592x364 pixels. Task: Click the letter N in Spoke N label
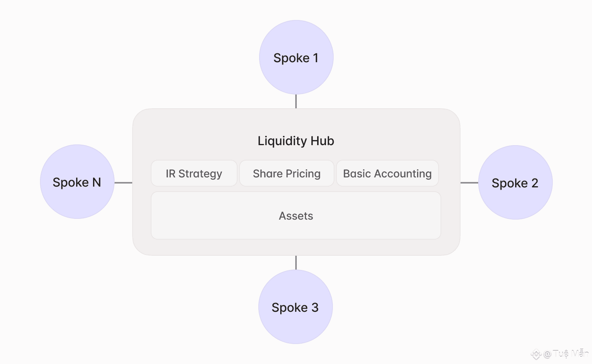[96, 182]
